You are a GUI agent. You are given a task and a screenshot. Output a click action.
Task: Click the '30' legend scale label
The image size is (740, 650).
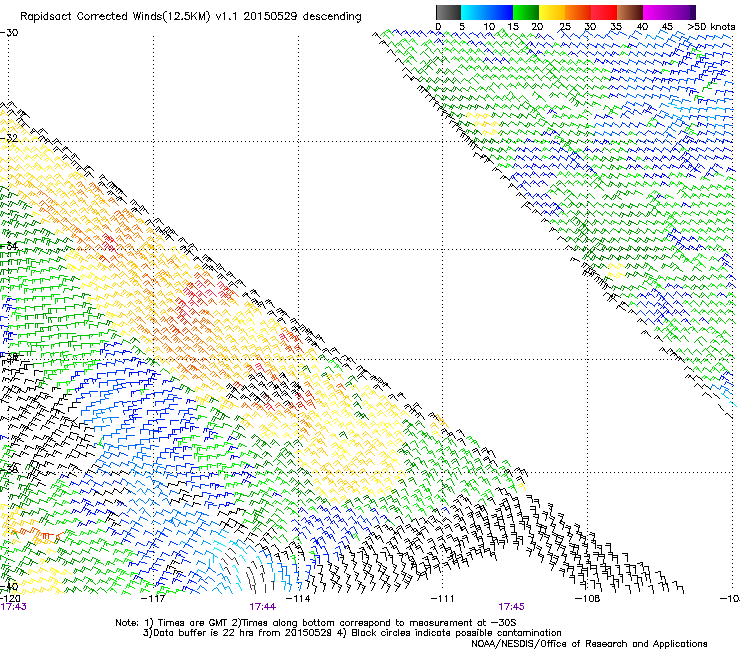590,27
